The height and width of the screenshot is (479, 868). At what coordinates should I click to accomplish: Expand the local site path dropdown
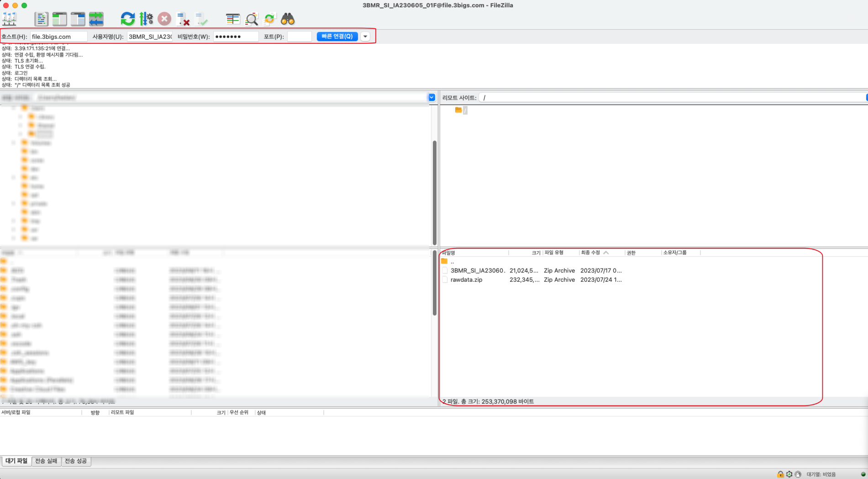click(x=431, y=97)
